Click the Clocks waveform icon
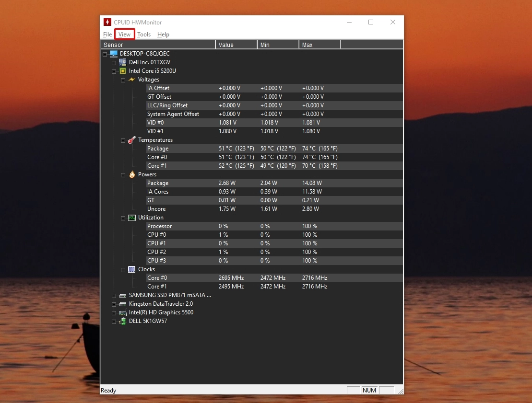 [x=131, y=269]
